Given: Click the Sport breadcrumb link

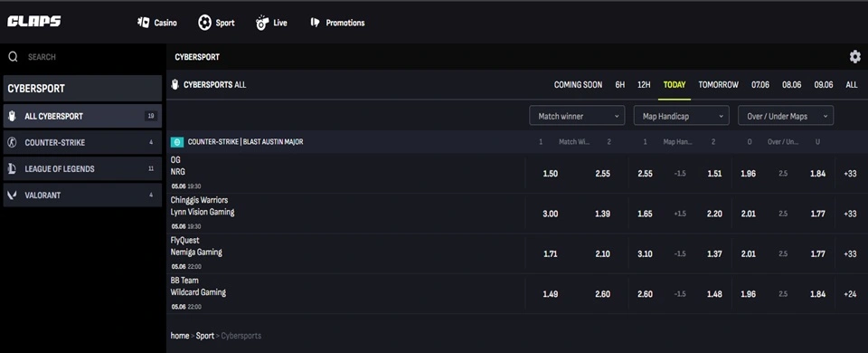Looking at the screenshot, I should pos(205,336).
